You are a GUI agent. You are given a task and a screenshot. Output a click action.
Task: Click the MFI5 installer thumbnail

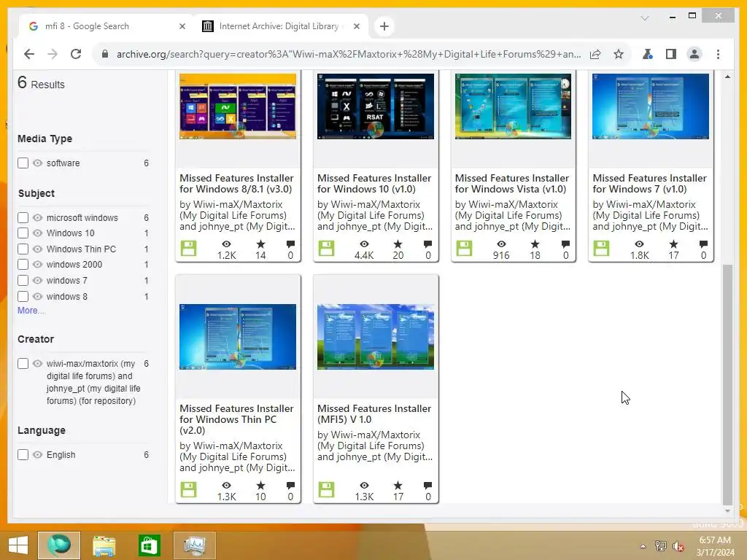[x=376, y=337]
